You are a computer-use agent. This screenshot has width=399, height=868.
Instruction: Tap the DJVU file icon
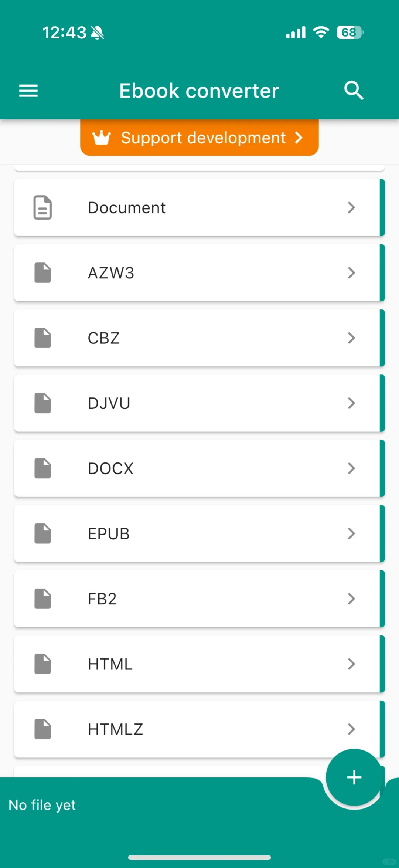[42, 403]
